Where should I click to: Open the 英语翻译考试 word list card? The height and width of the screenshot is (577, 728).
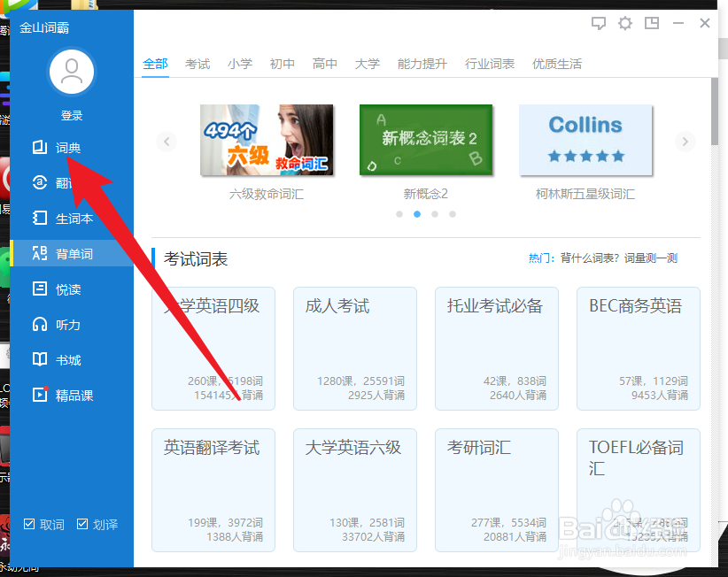click(x=213, y=490)
